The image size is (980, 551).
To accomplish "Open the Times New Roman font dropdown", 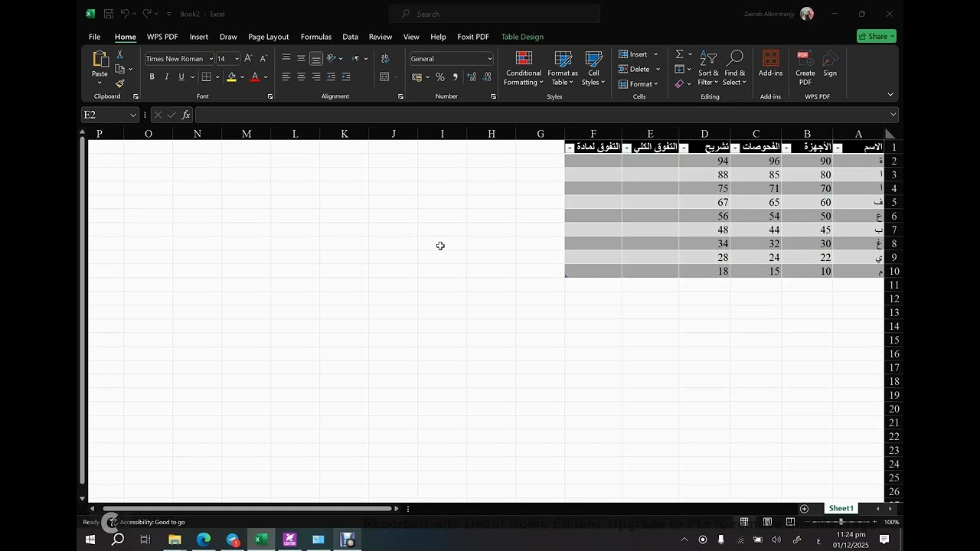I will pos(211,59).
